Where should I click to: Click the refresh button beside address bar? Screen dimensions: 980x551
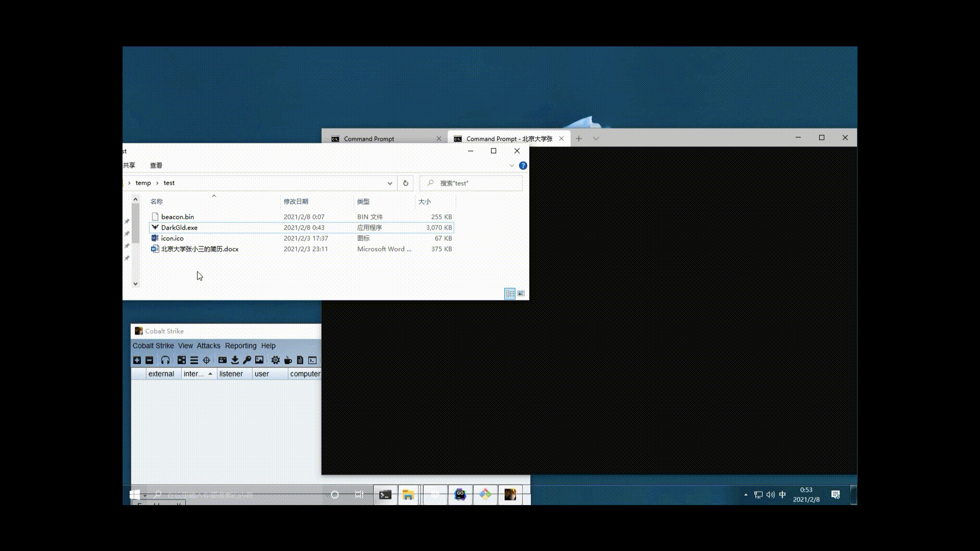[x=406, y=183]
